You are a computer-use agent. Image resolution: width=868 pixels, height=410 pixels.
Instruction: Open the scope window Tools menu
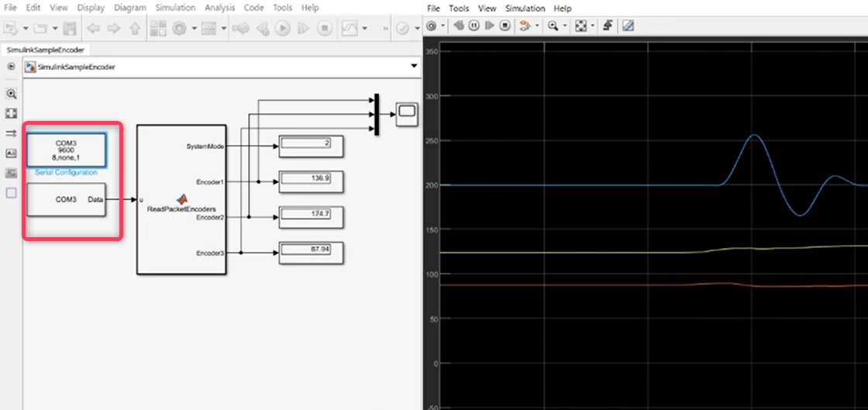459,9
